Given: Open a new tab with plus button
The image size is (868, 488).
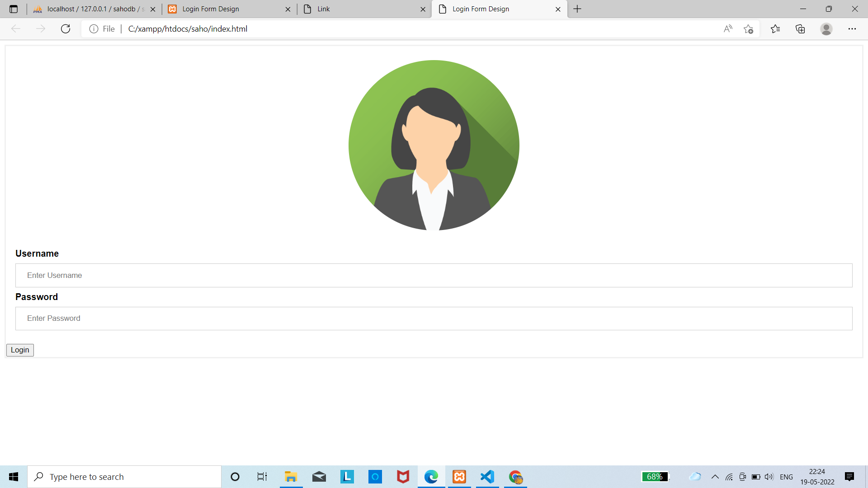Looking at the screenshot, I should (x=577, y=9).
